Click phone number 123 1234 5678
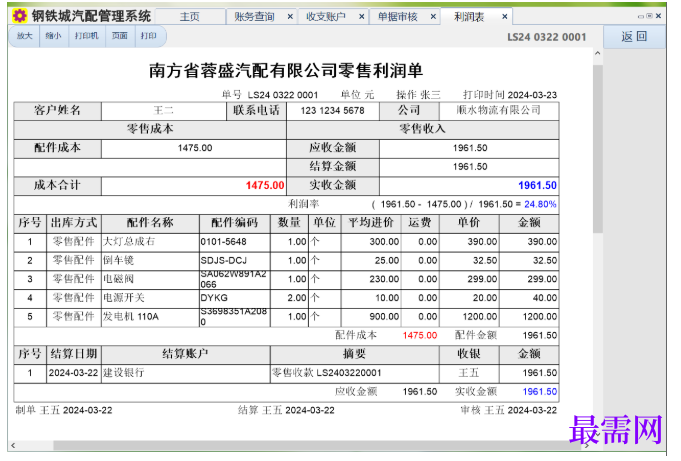The image size is (681, 461). tap(332, 110)
